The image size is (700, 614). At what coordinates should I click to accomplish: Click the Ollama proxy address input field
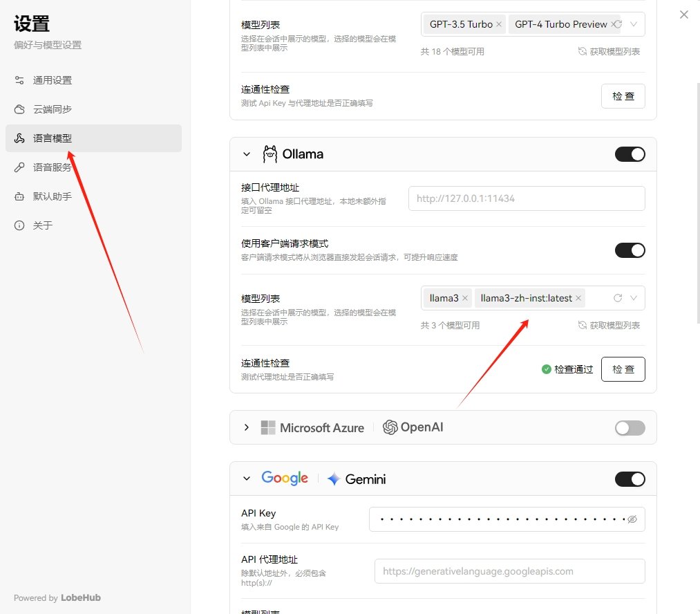tap(527, 198)
